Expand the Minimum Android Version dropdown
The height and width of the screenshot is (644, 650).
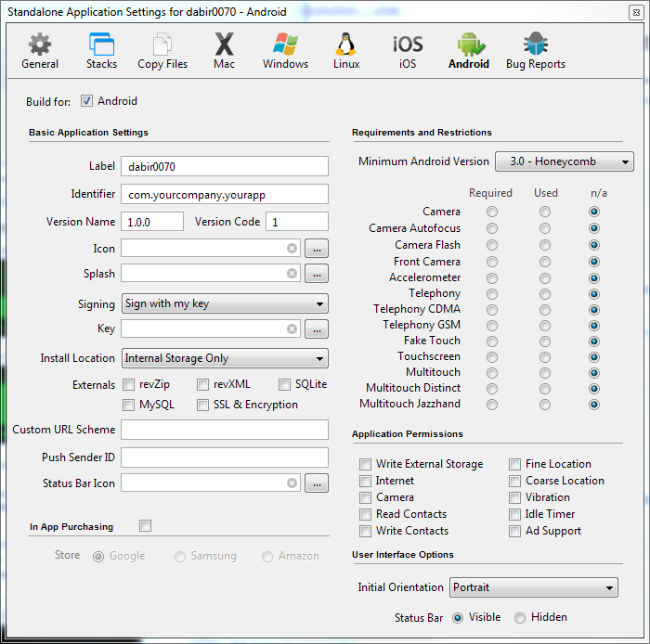(x=564, y=161)
